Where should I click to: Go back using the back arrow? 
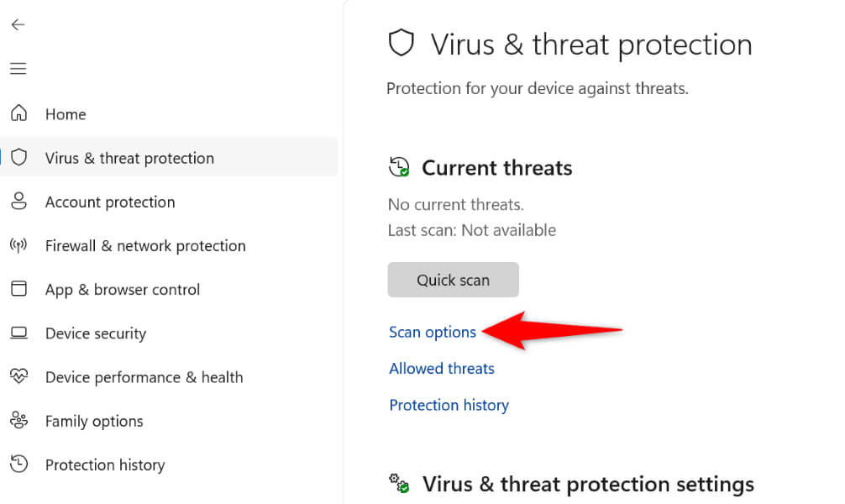pyautogui.click(x=18, y=24)
